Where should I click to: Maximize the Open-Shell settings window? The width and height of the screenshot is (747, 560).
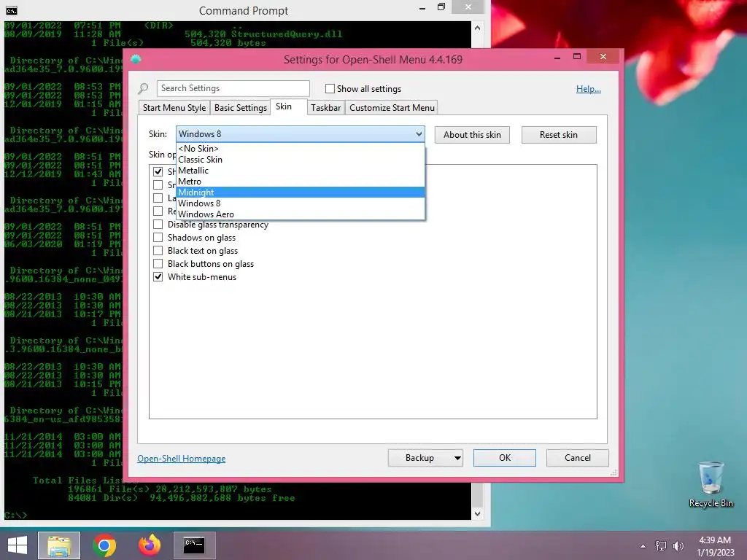577,57
